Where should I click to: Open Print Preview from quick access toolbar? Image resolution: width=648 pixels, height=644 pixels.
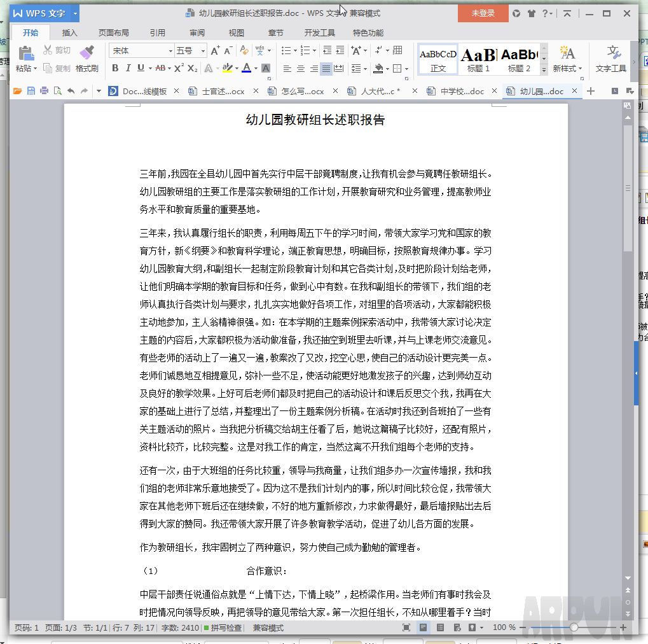[x=58, y=92]
